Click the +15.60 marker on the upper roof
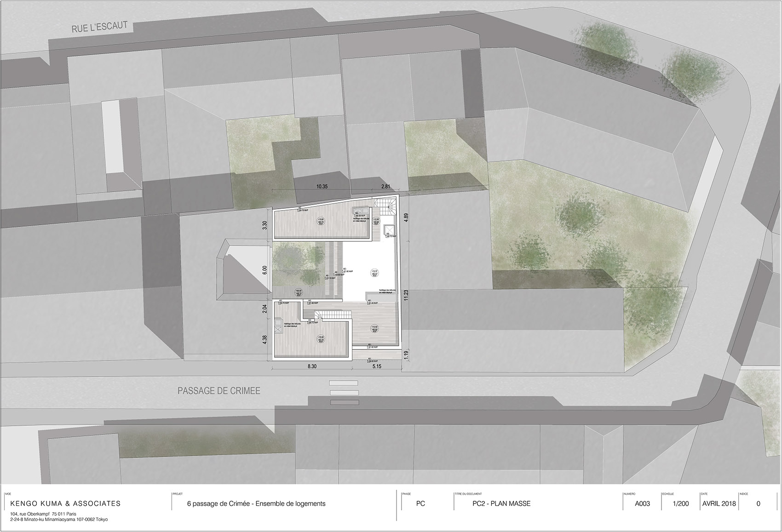The height and width of the screenshot is (532, 782). [x=320, y=221]
